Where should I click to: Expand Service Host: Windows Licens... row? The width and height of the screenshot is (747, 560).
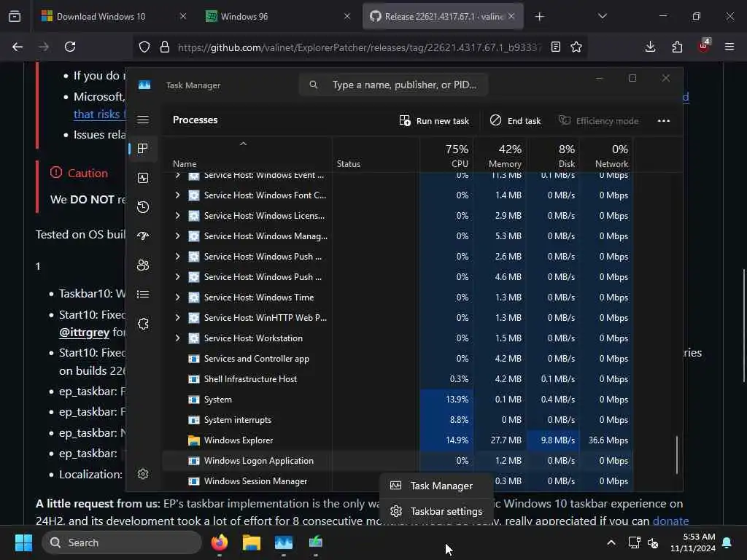tap(178, 216)
